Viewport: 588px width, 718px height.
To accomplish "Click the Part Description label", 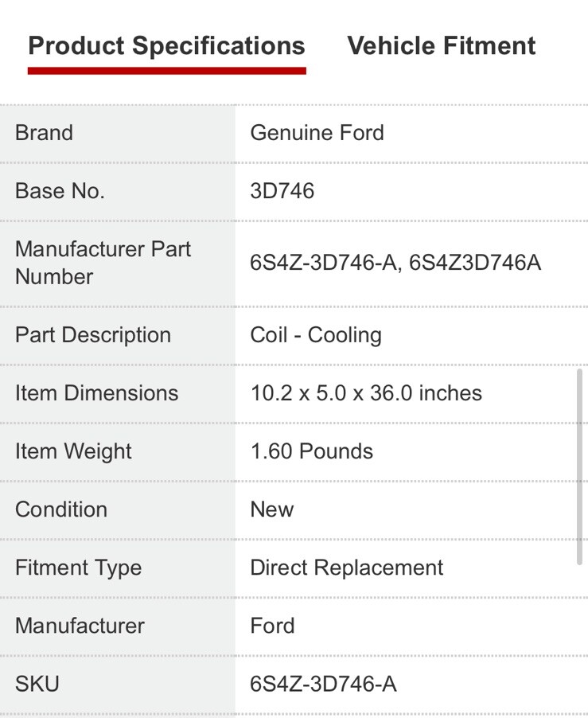I will pyautogui.click(x=92, y=335).
